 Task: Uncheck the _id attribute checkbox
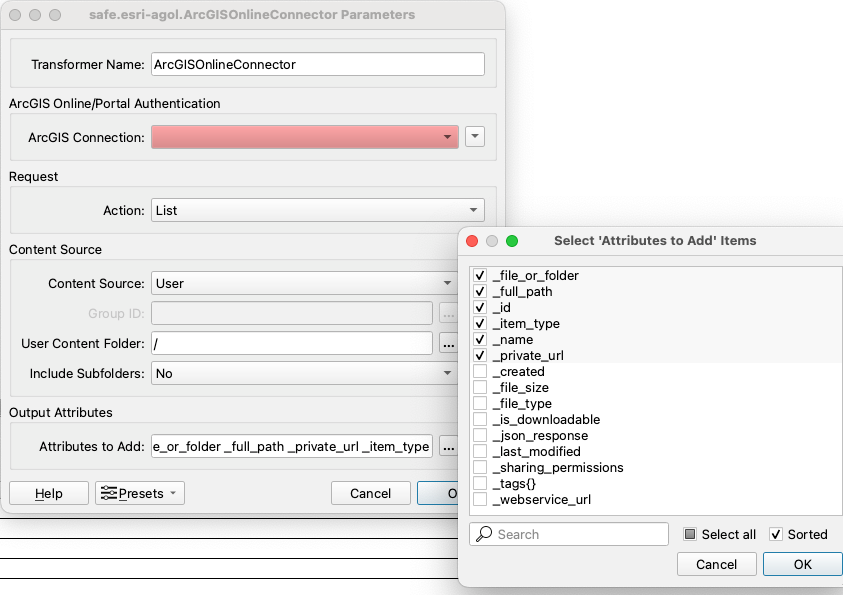pos(480,307)
